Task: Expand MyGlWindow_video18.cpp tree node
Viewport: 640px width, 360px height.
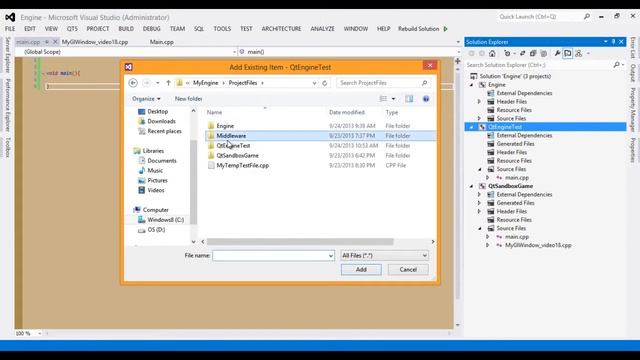Action: pos(488,245)
